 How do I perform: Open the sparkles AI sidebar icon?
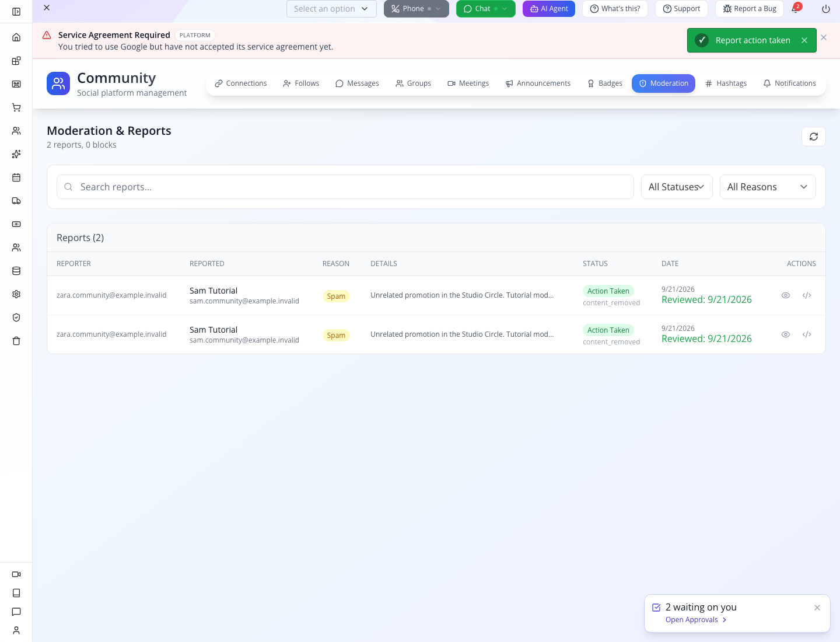click(16, 154)
